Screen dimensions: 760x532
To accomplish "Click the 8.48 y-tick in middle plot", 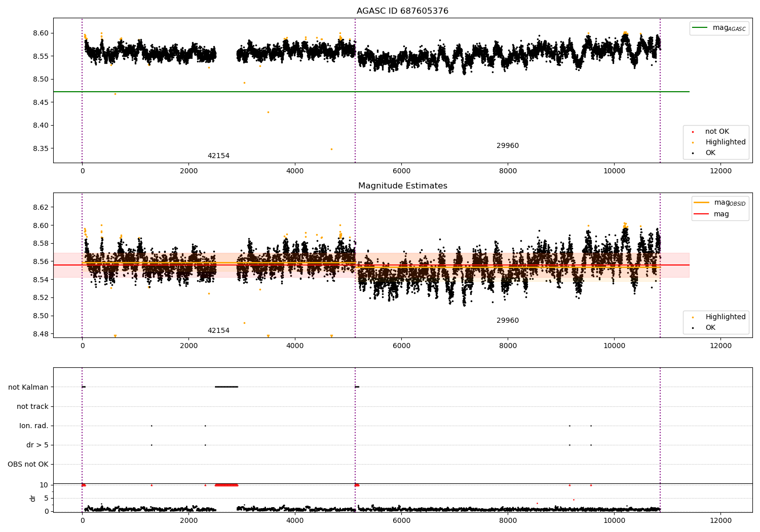I will [x=41, y=334].
